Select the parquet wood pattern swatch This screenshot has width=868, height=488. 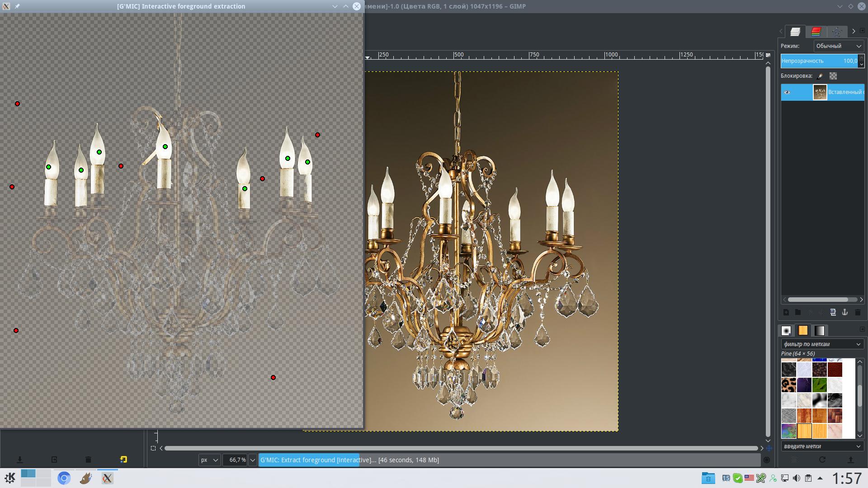pos(835,416)
